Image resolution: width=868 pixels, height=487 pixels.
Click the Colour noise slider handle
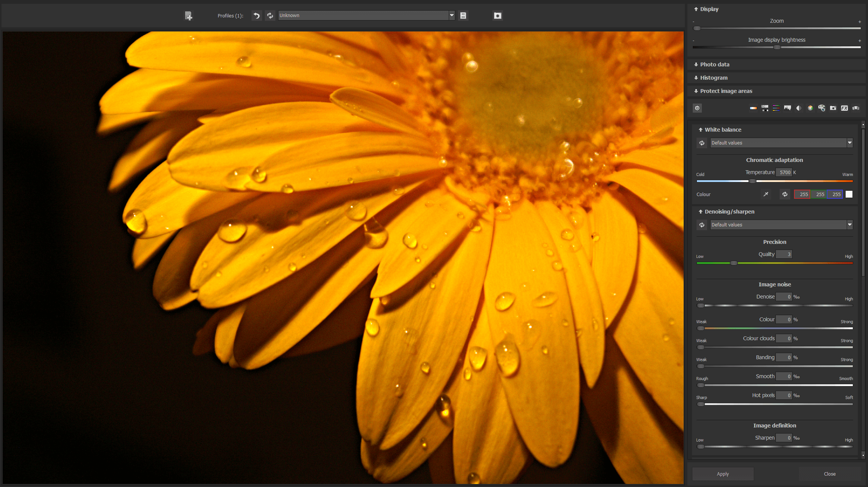[701, 328]
